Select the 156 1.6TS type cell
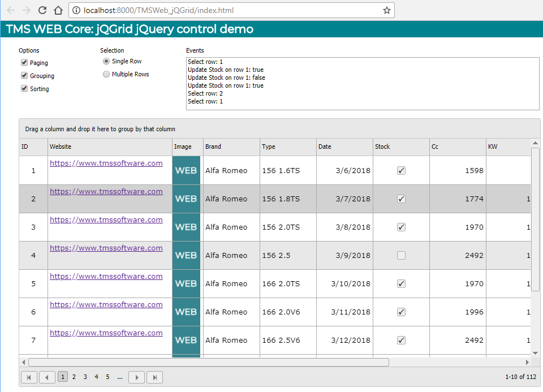 288,170
